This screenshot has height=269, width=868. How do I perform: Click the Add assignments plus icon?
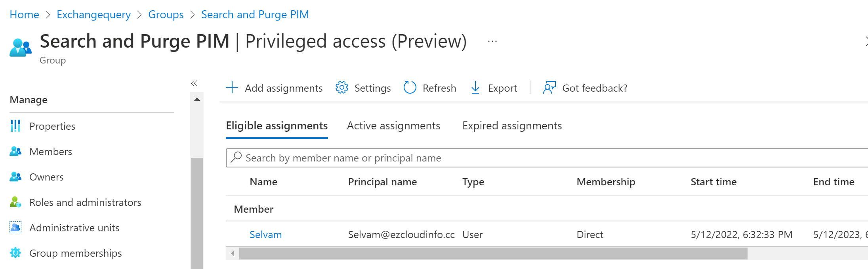click(232, 88)
